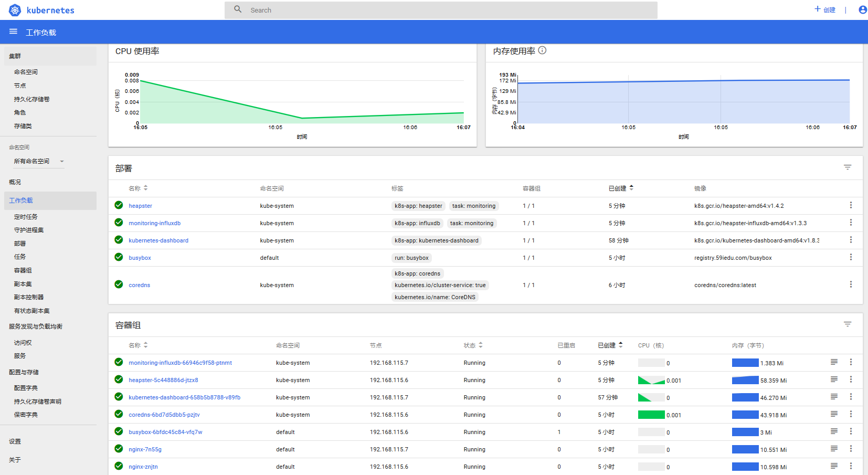868x475 pixels.
Task: Open the kubernetes-dashboard deployment link
Action: coord(158,240)
